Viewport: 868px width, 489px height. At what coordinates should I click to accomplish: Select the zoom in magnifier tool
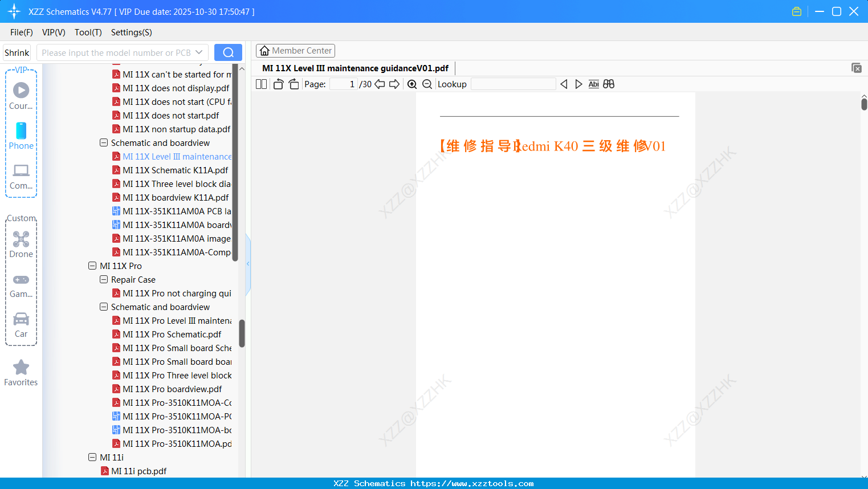click(x=412, y=84)
